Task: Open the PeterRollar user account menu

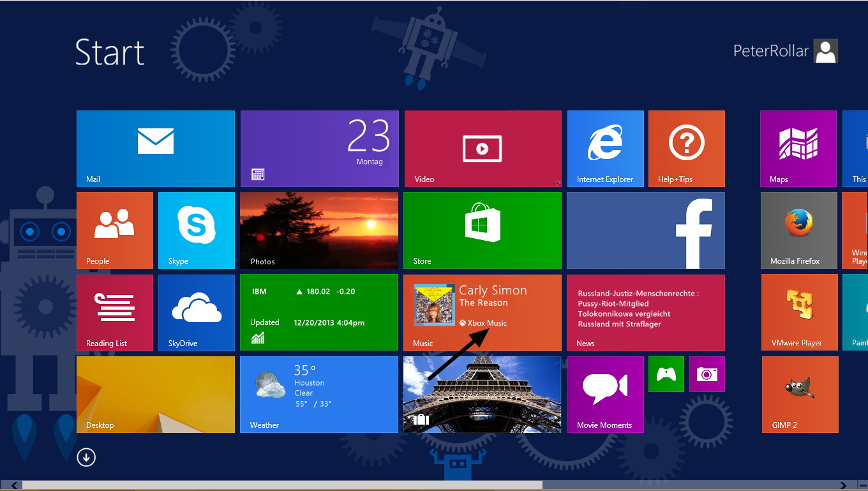Action: 785,51
